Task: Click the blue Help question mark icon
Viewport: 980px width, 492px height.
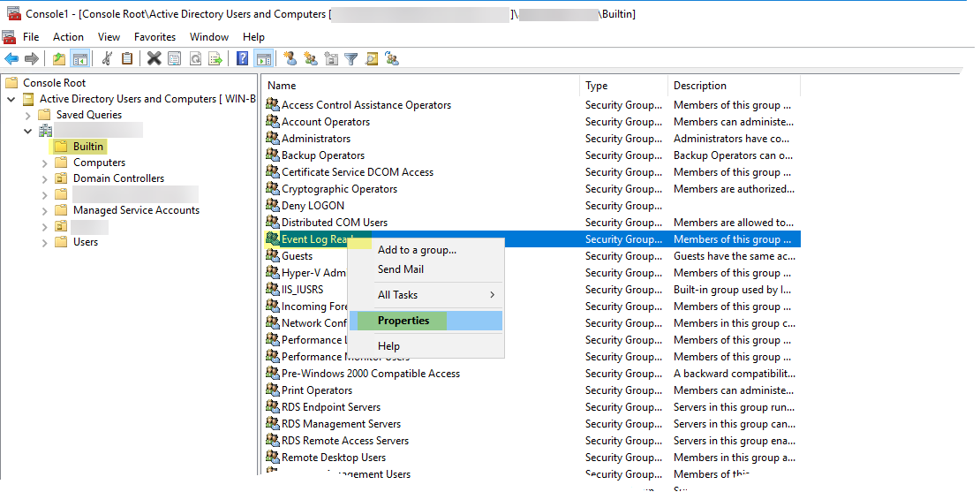Action: click(242, 59)
